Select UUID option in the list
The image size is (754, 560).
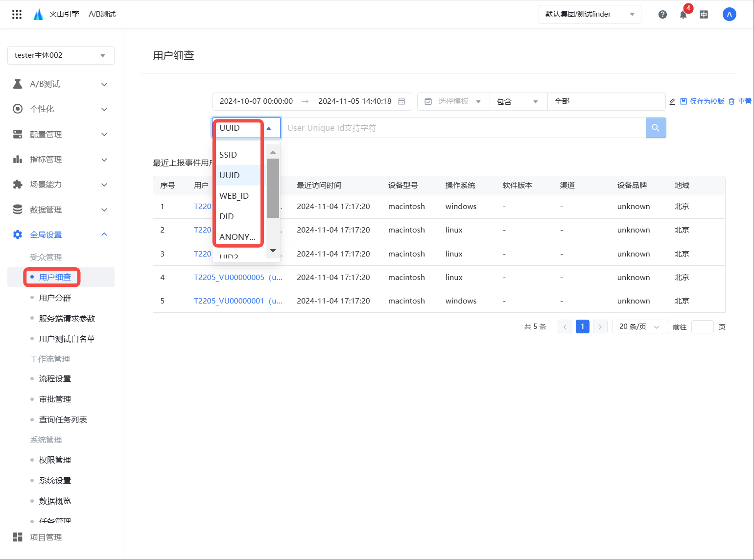click(x=238, y=175)
